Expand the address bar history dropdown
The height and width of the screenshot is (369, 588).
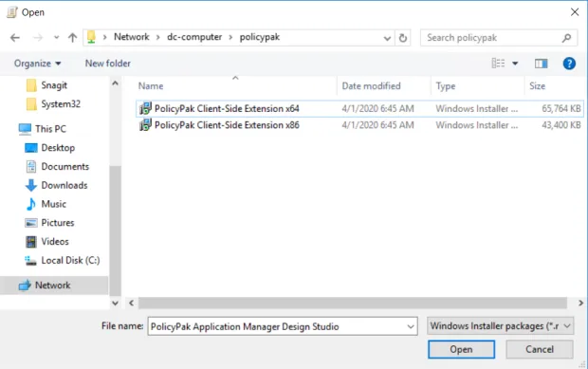(387, 38)
